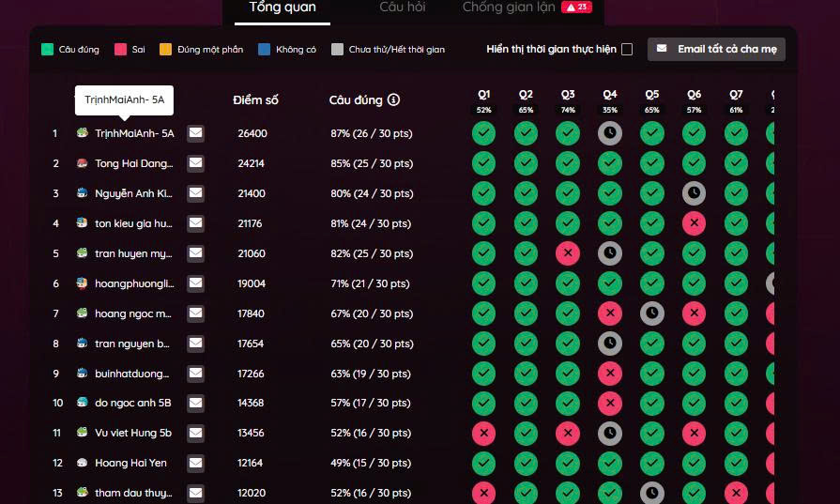Viewport: 840px width, 504px height.
Task: Switch to the Tổng quan tab
Action: [282, 8]
